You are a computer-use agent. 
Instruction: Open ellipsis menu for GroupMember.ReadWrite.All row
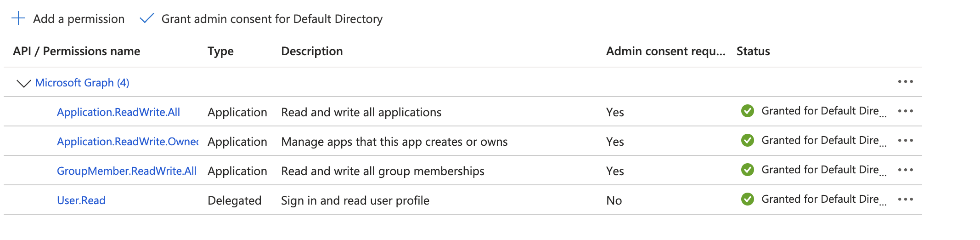(x=905, y=170)
